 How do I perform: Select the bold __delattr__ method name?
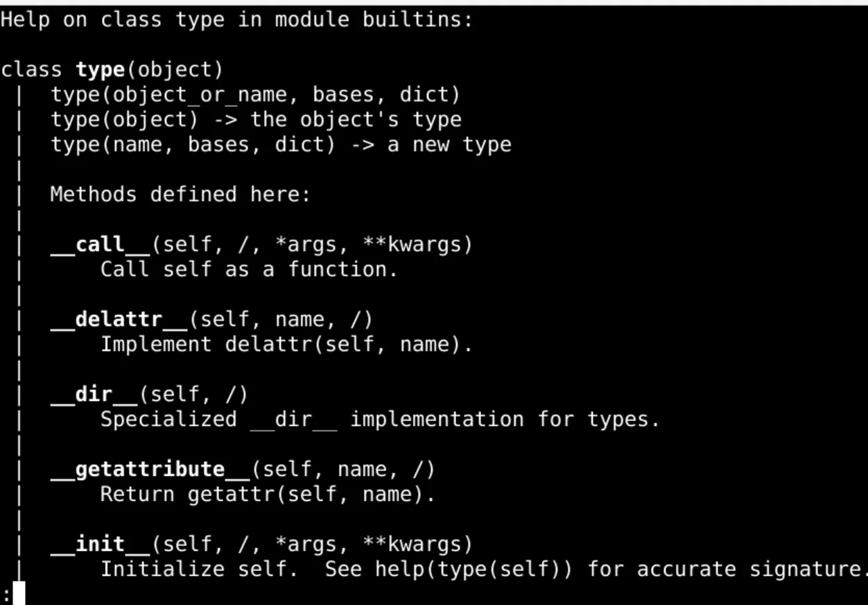pyautogui.click(x=119, y=319)
